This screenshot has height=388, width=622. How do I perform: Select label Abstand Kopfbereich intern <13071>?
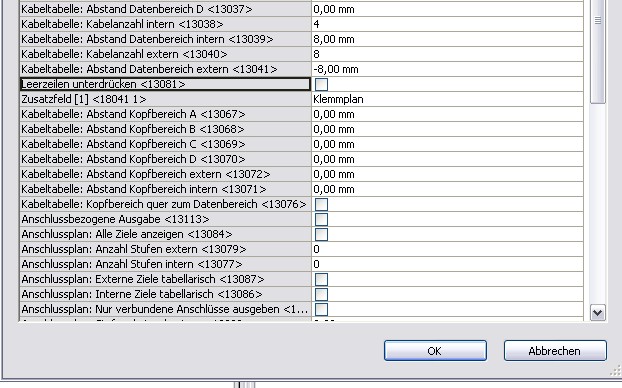tap(165, 189)
